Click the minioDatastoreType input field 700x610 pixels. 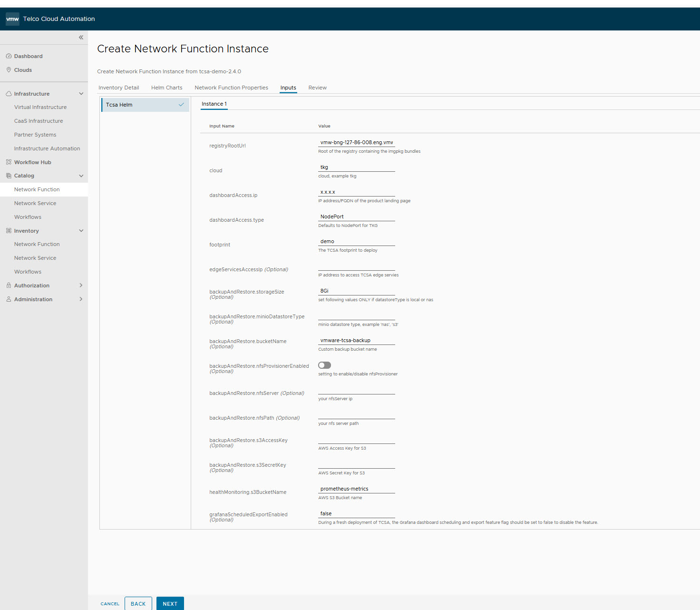[357, 315]
